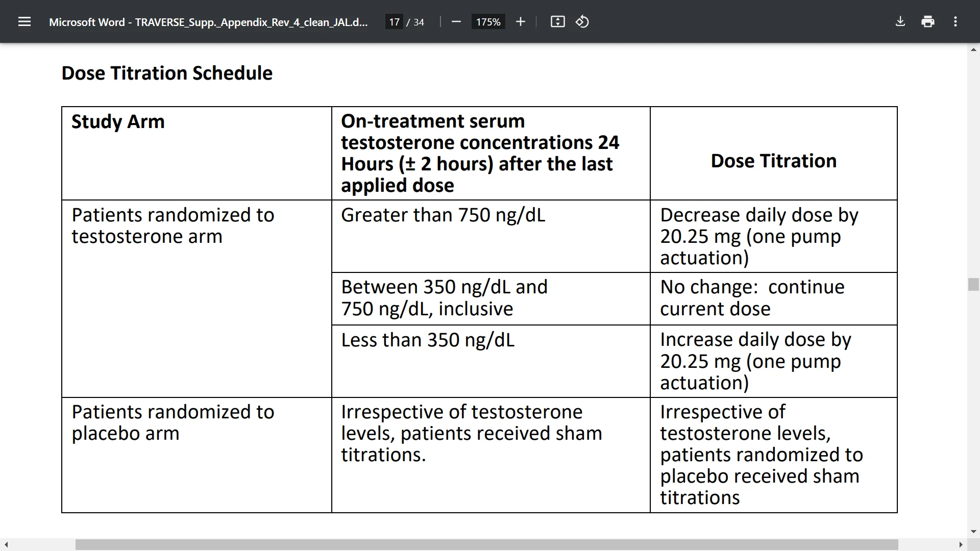Click the total page count 34

419,22
